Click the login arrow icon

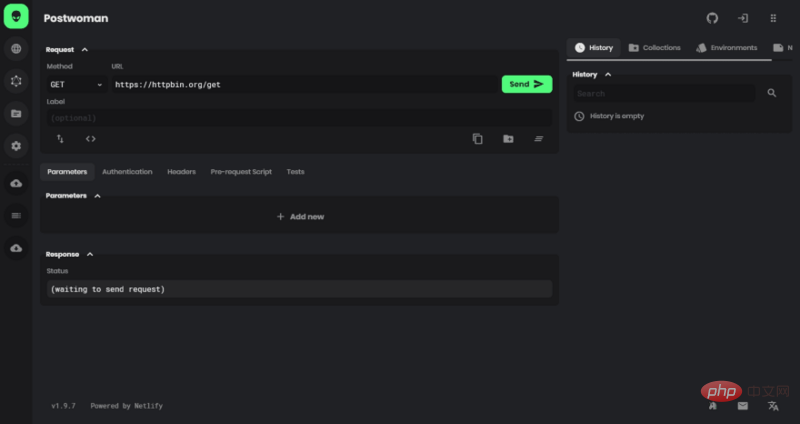pyautogui.click(x=743, y=18)
